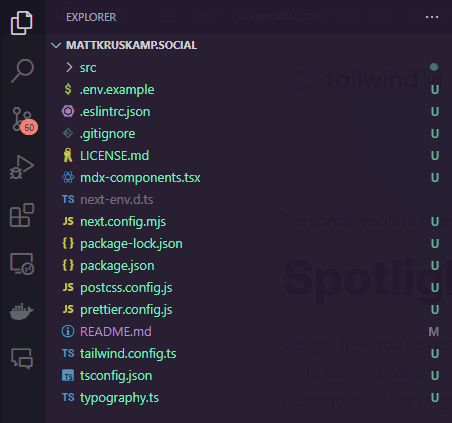
Task: Open Source Control with 60 changes badge
Action: tap(25, 121)
